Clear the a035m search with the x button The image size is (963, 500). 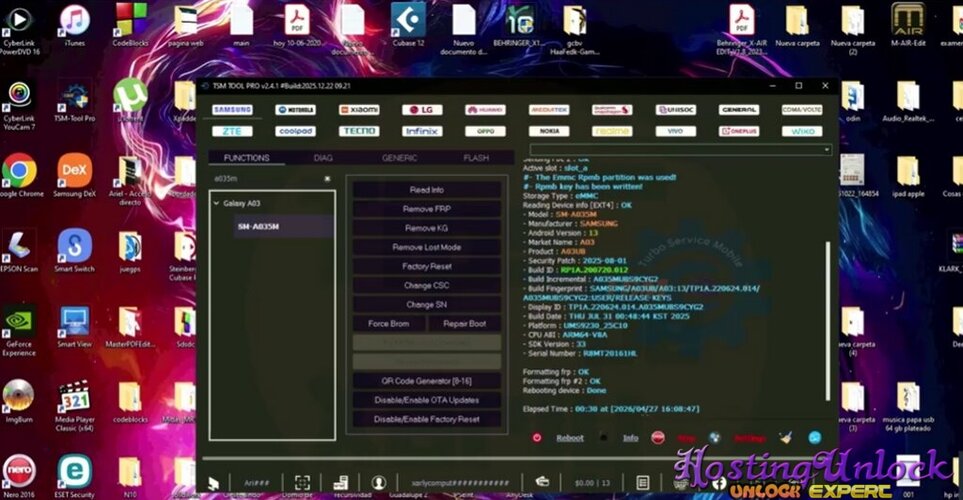(327, 179)
